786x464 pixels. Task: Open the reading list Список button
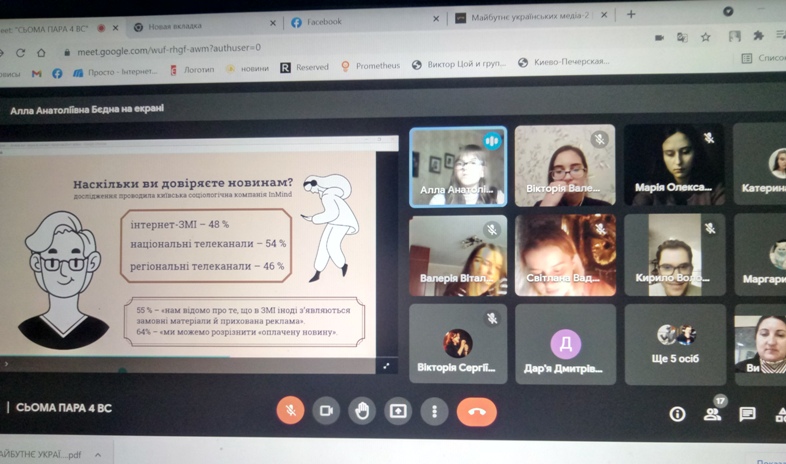(763, 58)
